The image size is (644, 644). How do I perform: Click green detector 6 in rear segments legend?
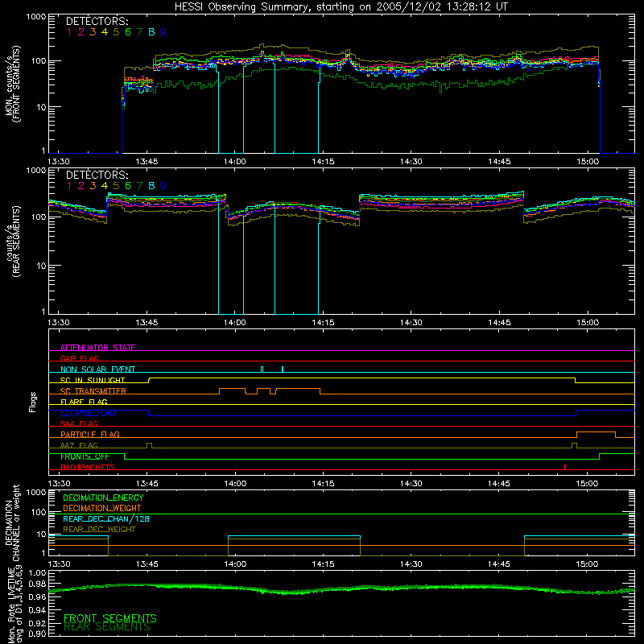pos(128,186)
